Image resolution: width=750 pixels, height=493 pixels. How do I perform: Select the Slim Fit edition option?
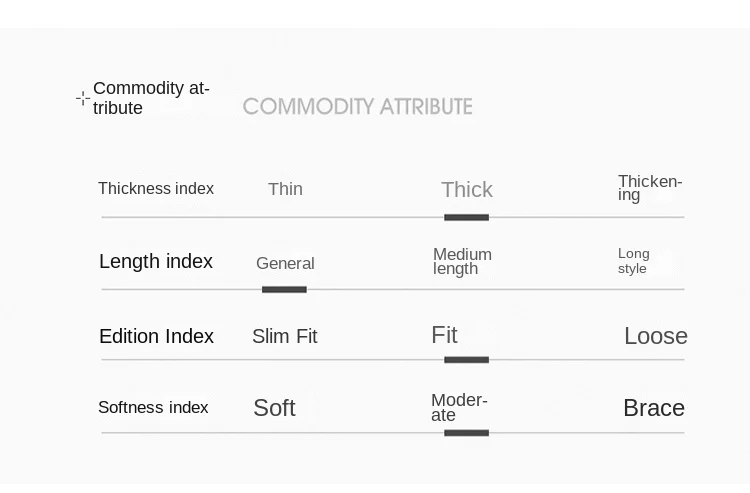284,336
